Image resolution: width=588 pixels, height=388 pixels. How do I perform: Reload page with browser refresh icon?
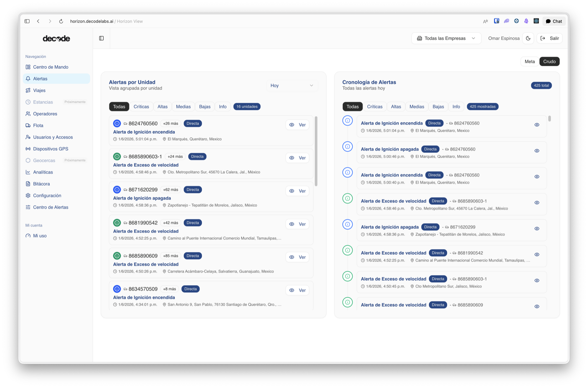click(61, 21)
